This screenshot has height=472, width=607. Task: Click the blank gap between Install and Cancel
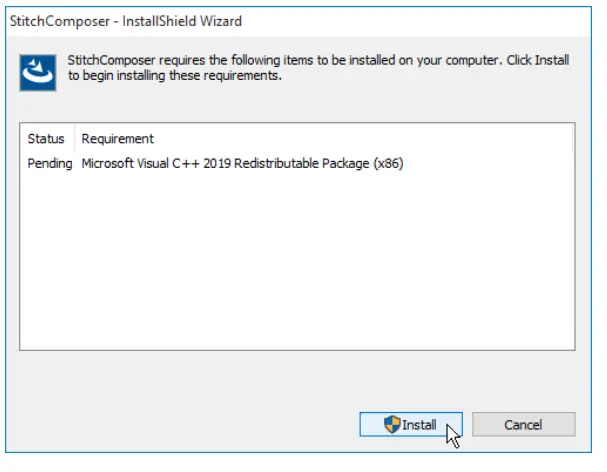[467, 424]
